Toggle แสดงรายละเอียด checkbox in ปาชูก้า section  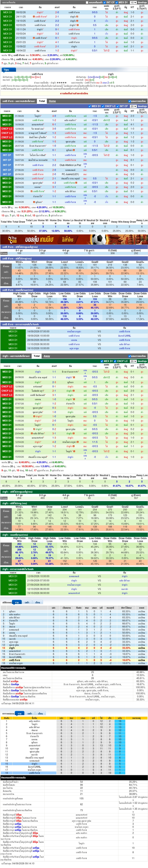point(130,356)
